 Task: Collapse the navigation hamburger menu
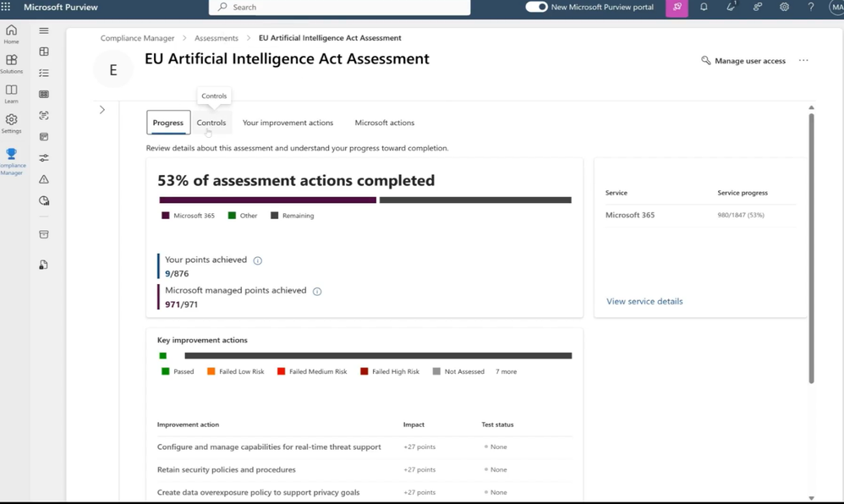44,30
